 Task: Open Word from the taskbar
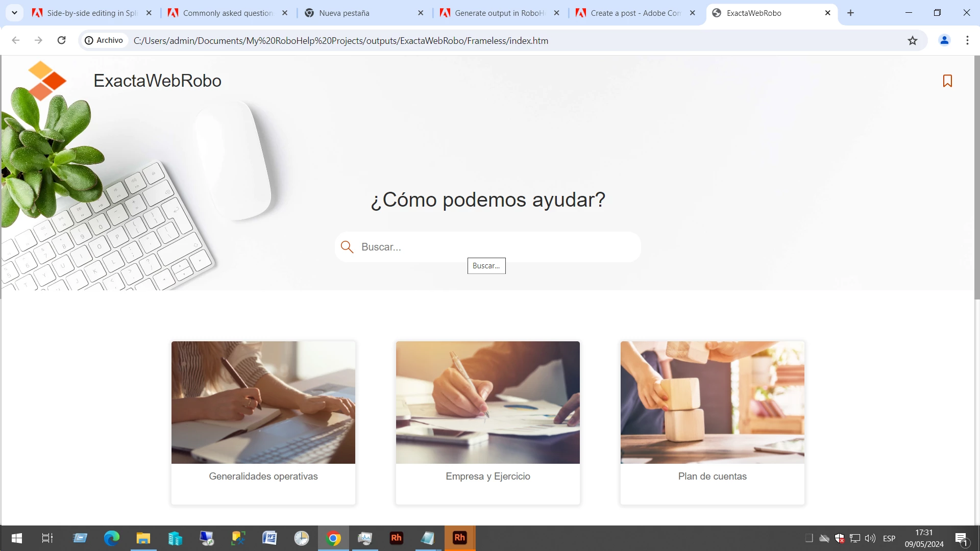269,538
